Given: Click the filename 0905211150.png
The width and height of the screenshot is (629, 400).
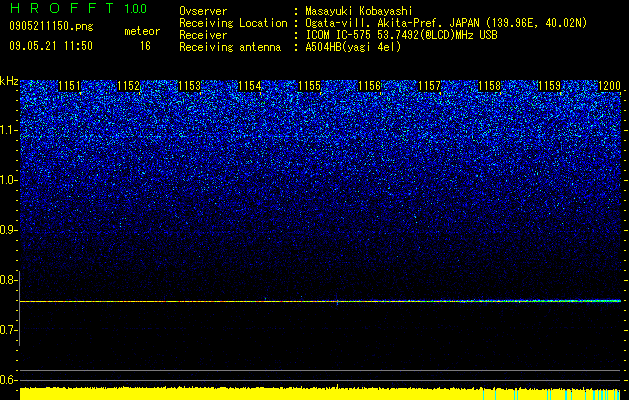Looking at the screenshot, I should pyautogui.click(x=51, y=27).
